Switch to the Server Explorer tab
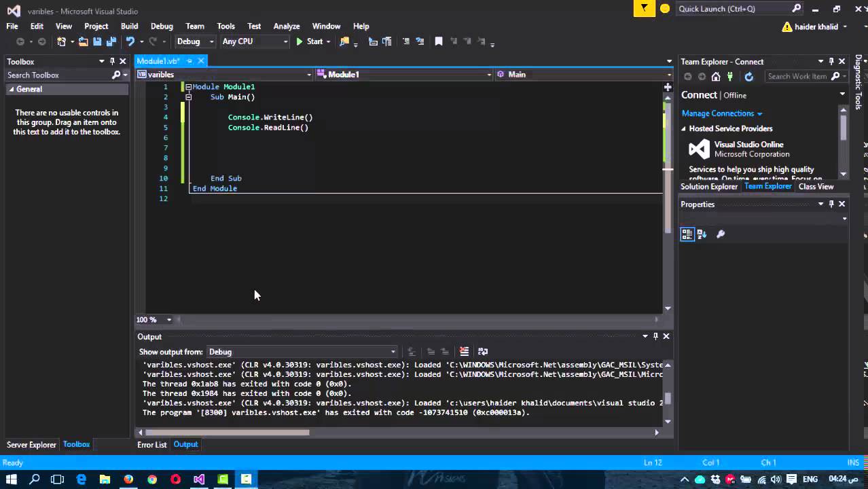 (x=31, y=445)
